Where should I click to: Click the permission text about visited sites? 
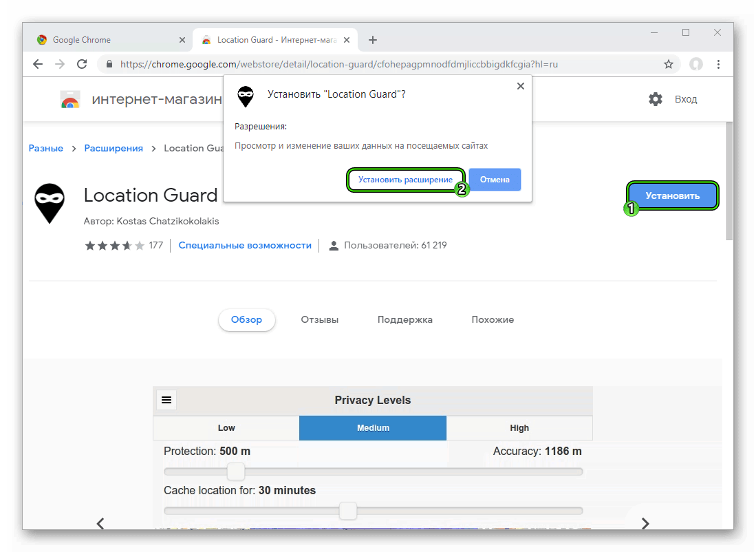[361, 146]
